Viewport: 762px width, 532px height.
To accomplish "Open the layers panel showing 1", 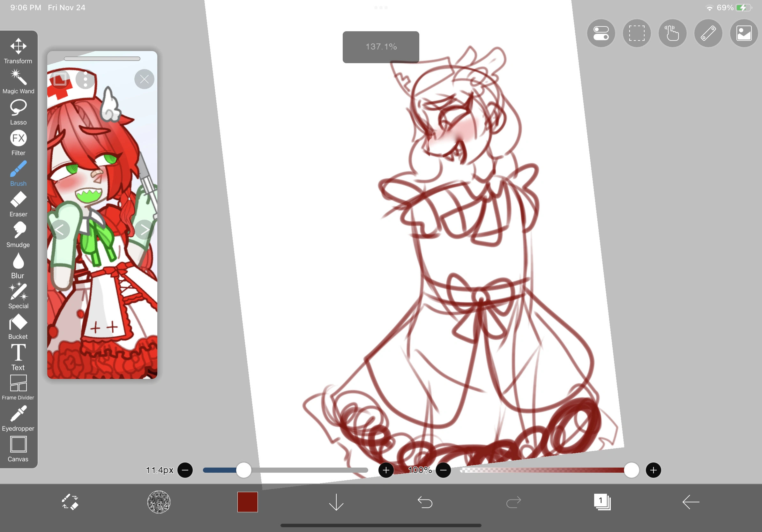I will click(x=602, y=502).
